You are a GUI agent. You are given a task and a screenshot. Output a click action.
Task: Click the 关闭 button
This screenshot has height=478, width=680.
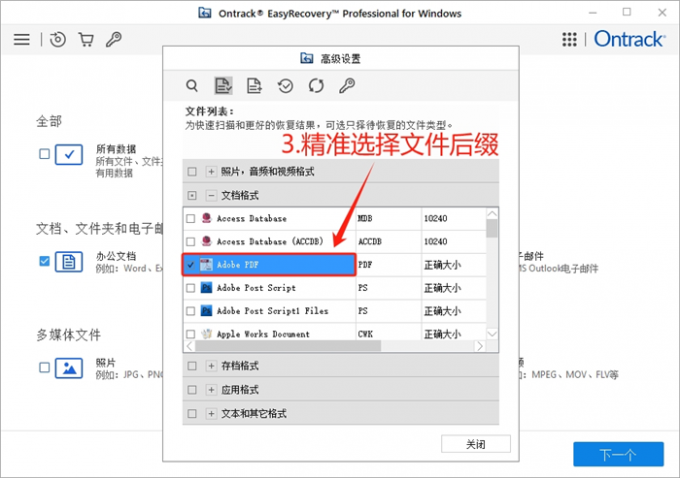(x=476, y=444)
